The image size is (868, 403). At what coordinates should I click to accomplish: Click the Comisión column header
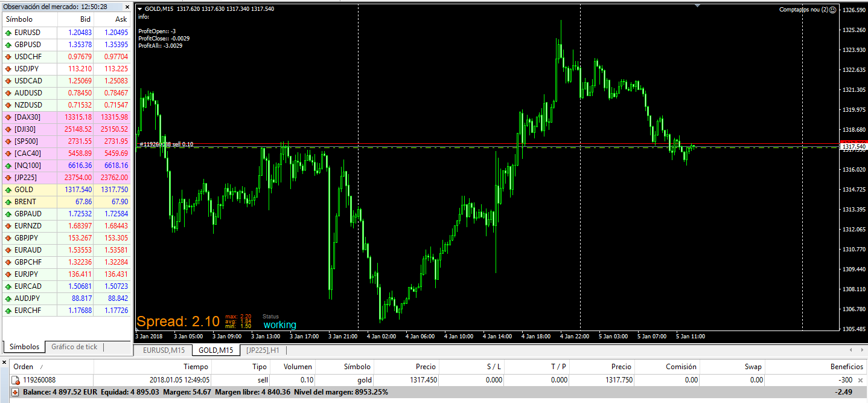click(681, 367)
